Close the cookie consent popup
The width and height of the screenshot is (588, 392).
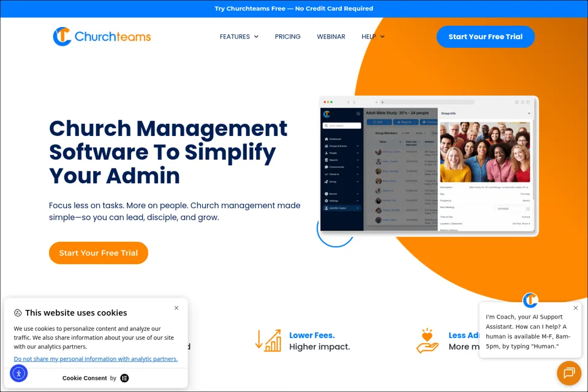[176, 308]
